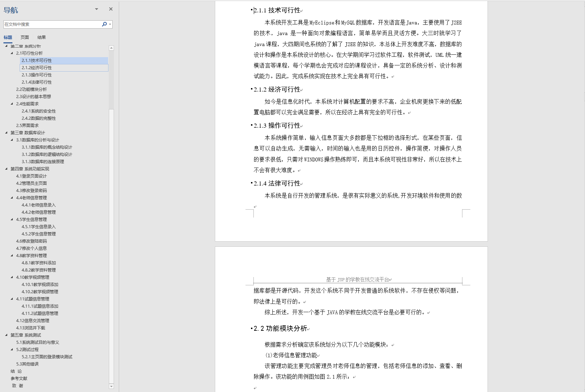Jump to the 参考文献 section
This screenshot has height=392, width=585.
pos(19,378)
